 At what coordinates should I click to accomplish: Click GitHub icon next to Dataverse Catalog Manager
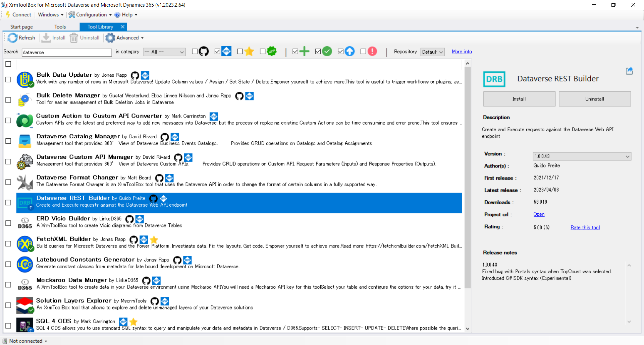[165, 137]
